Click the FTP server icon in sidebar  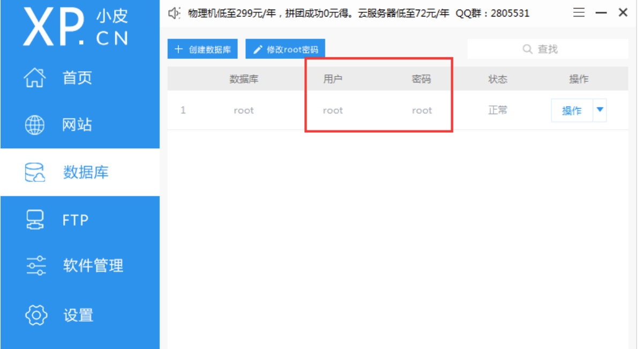click(x=35, y=219)
